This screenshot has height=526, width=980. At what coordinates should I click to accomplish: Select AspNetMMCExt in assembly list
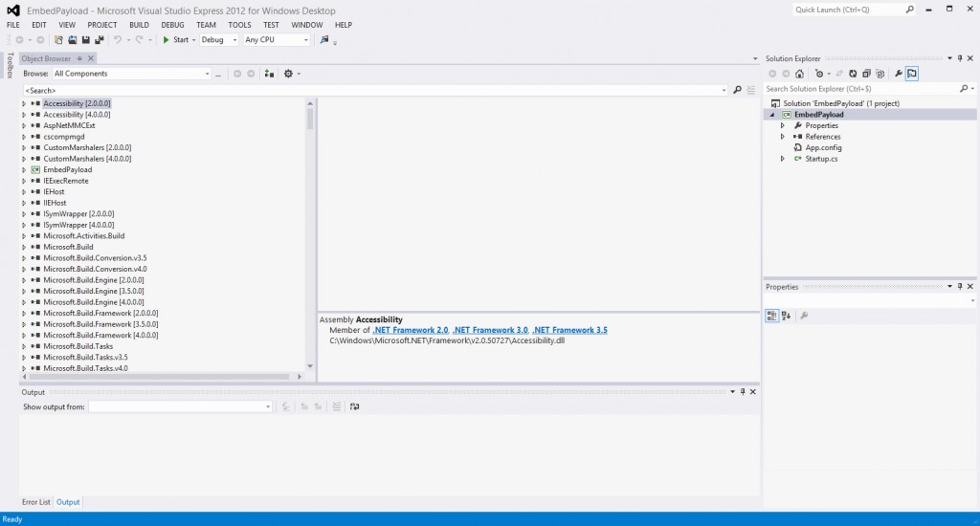tap(69, 125)
